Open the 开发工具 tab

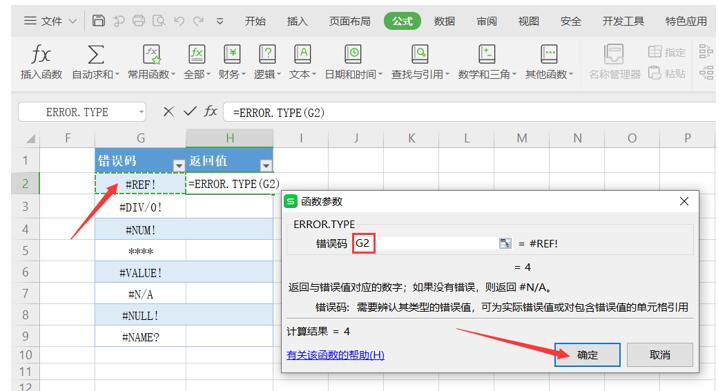tap(623, 21)
